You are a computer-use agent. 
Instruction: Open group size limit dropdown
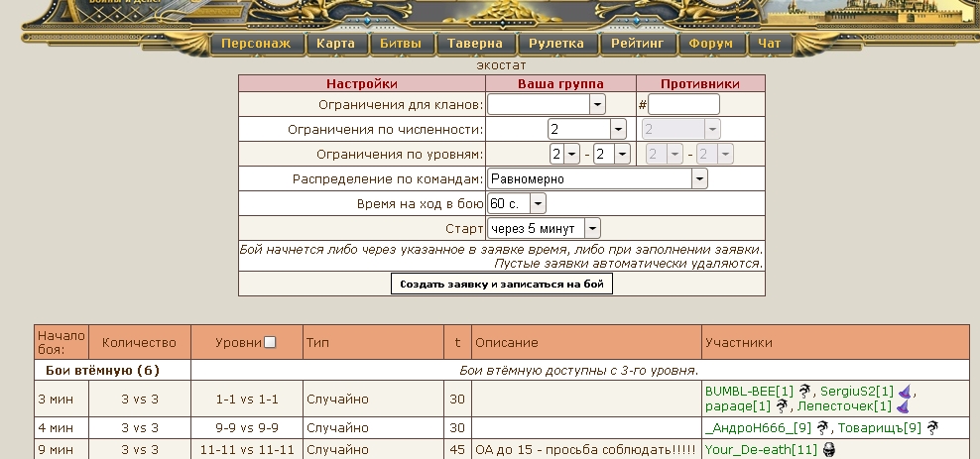pos(617,129)
